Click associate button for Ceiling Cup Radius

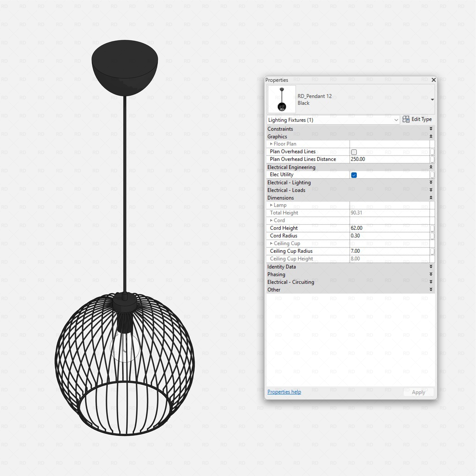(x=432, y=251)
